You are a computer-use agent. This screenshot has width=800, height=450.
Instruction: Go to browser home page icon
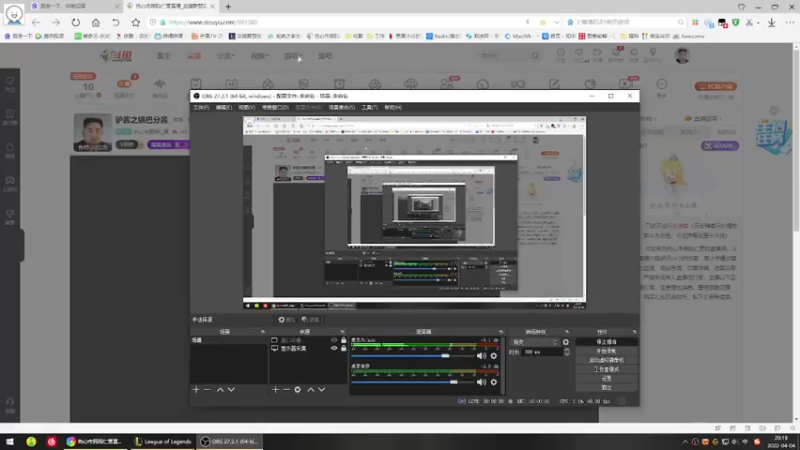click(95, 22)
